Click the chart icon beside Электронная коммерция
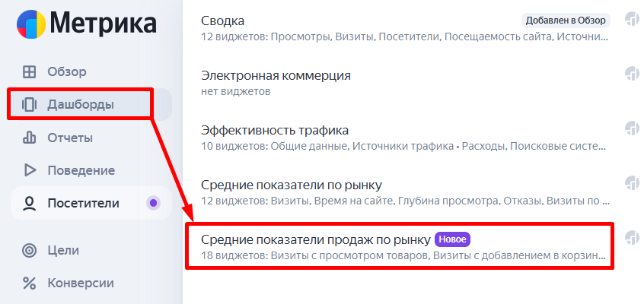This screenshot has height=304, width=644. pos(631,74)
